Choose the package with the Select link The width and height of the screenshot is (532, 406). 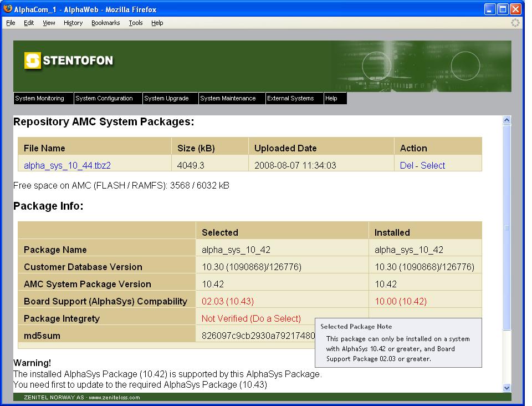tap(433, 165)
